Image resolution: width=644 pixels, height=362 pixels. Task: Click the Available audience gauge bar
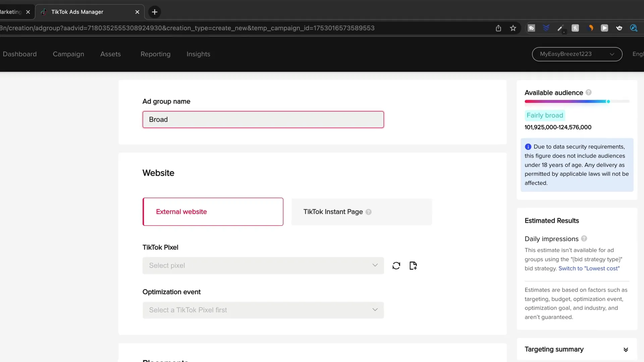577,101
